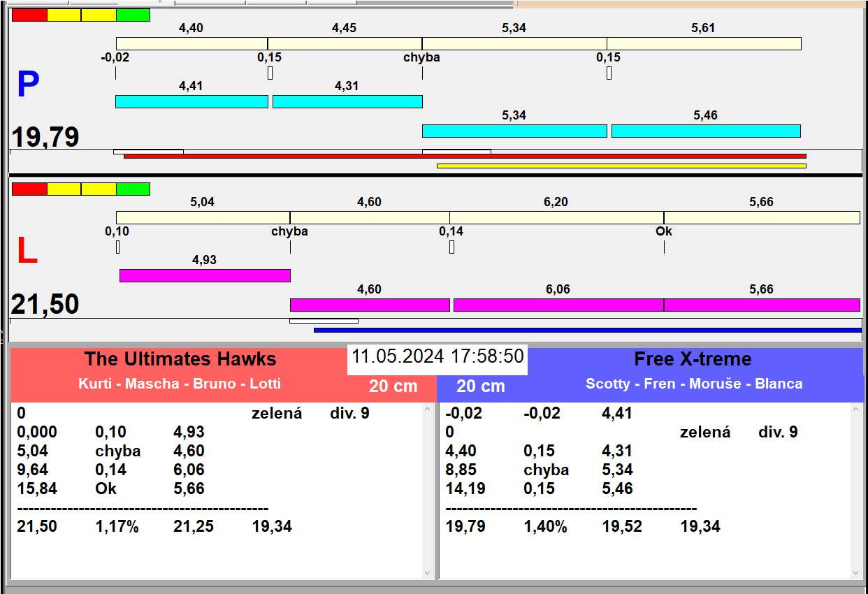Click 15,84 in The Ultimates Hawks results

tap(37, 488)
